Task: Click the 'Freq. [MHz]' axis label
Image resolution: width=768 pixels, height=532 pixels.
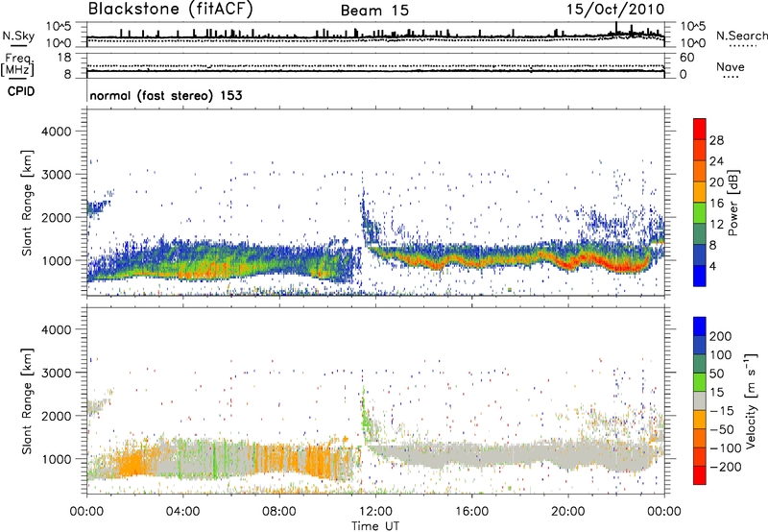Action: coord(18,64)
